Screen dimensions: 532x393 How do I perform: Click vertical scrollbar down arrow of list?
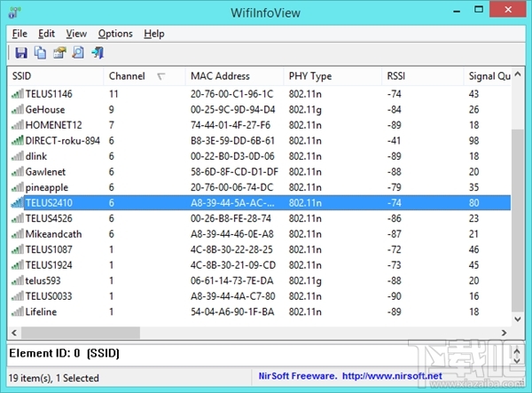coord(518,319)
